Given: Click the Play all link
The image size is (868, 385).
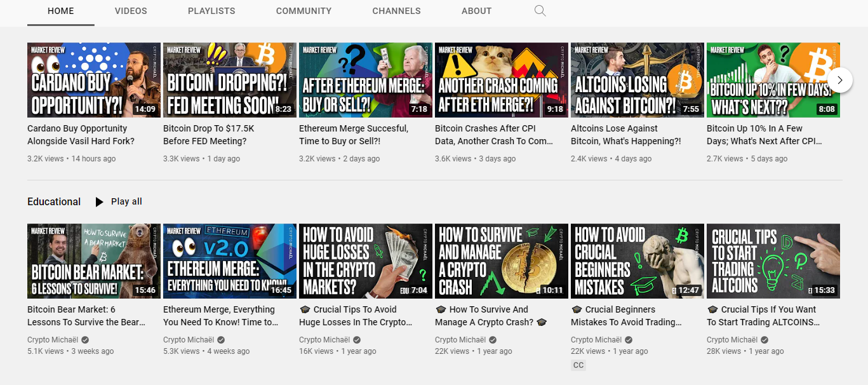Looking at the screenshot, I should click(x=126, y=201).
